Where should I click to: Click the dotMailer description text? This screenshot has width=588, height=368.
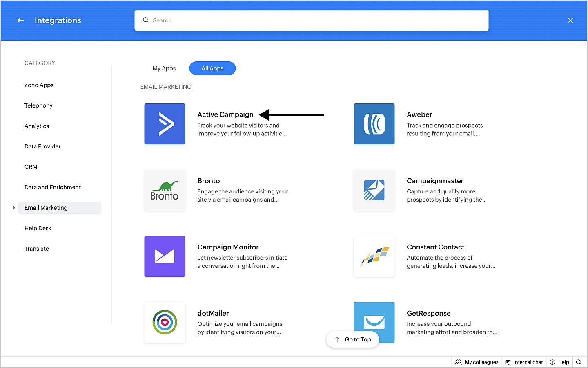[240, 328]
